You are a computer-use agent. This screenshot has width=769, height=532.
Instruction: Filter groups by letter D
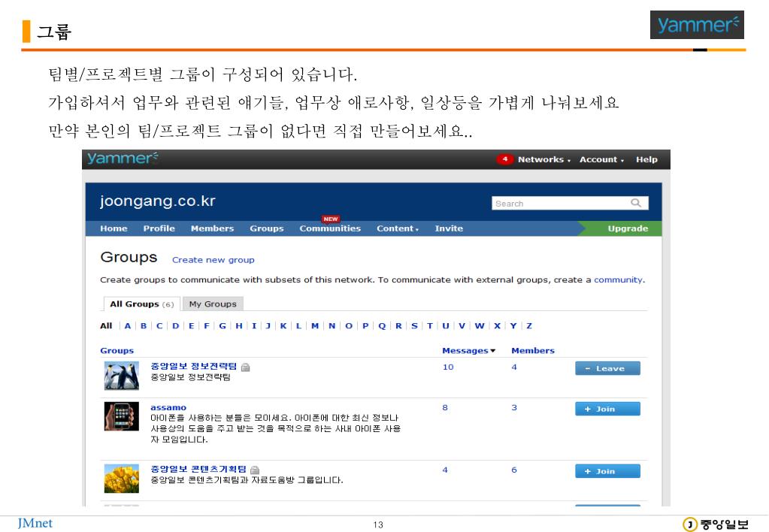point(176,325)
